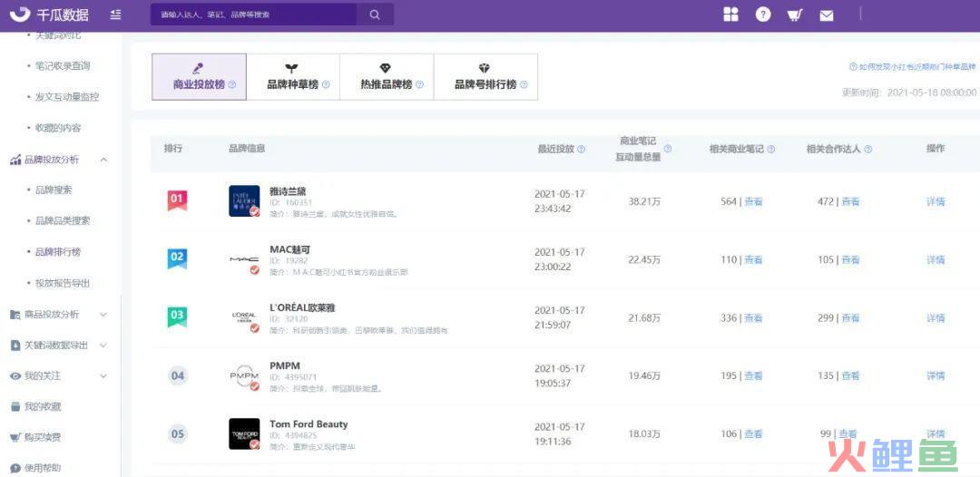
Task: Open link 如何发现小红书近期热门种草品牌
Action: tap(913, 67)
